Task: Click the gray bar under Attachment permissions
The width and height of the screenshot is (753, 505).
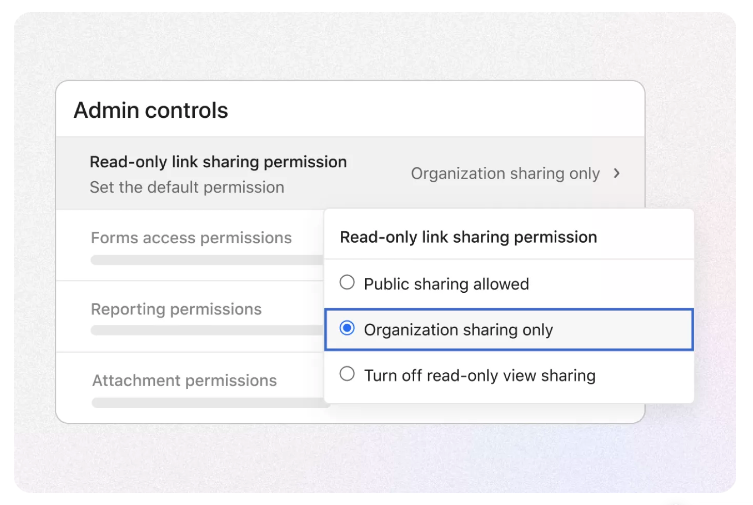Action: [x=205, y=403]
